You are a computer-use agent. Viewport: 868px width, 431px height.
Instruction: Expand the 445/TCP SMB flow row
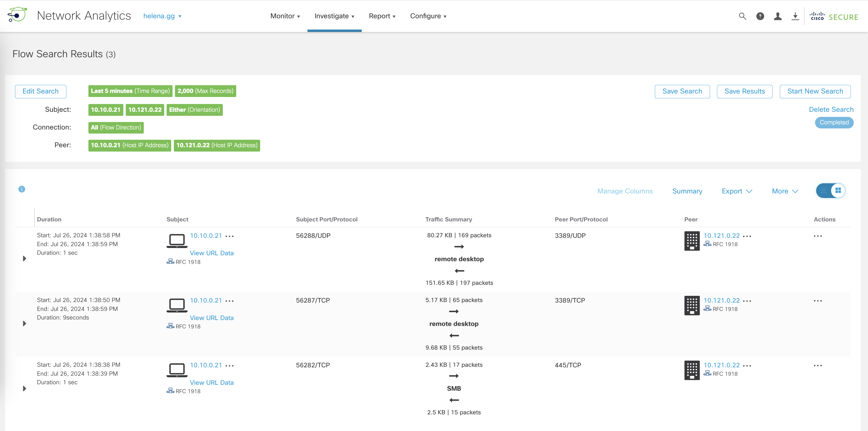pos(24,389)
